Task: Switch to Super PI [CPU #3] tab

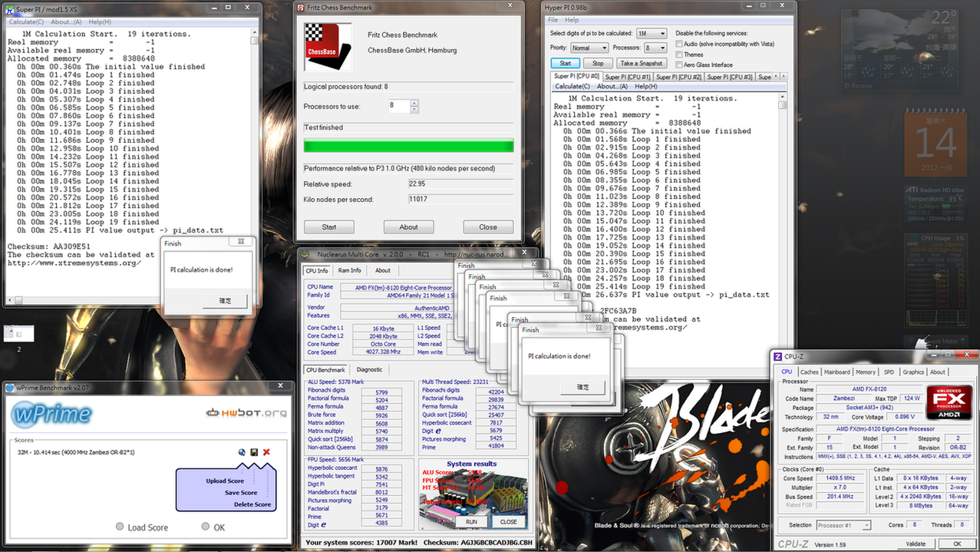Action: coord(730,77)
